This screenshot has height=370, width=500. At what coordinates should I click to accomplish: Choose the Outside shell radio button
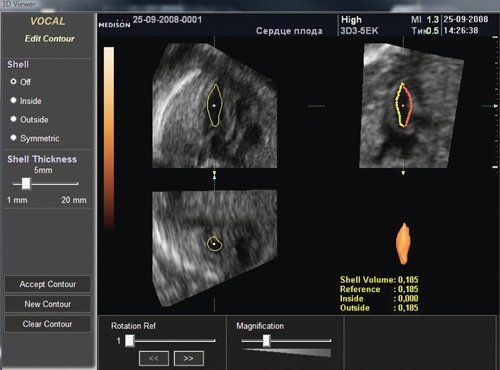(x=13, y=119)
